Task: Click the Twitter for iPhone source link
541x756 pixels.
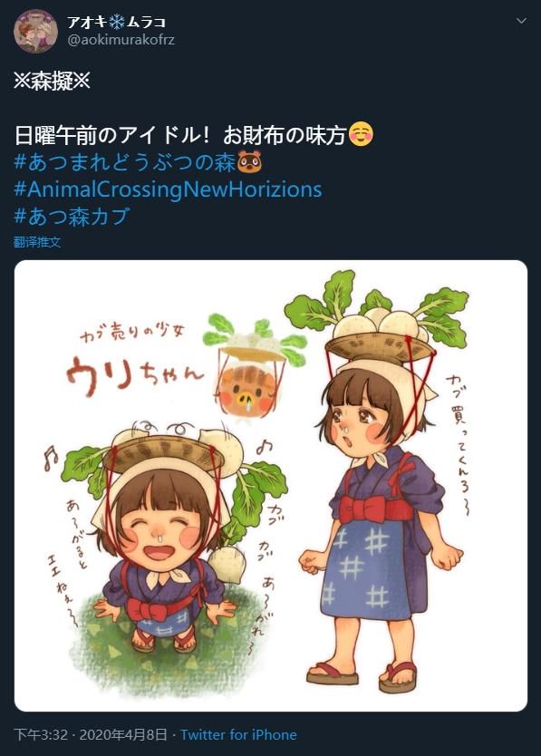Action: point(238,735)
